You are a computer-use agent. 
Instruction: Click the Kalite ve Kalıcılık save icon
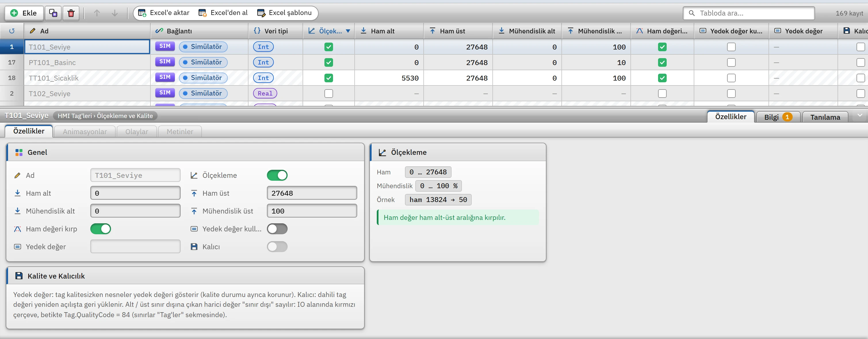click(x=19, y=276)
